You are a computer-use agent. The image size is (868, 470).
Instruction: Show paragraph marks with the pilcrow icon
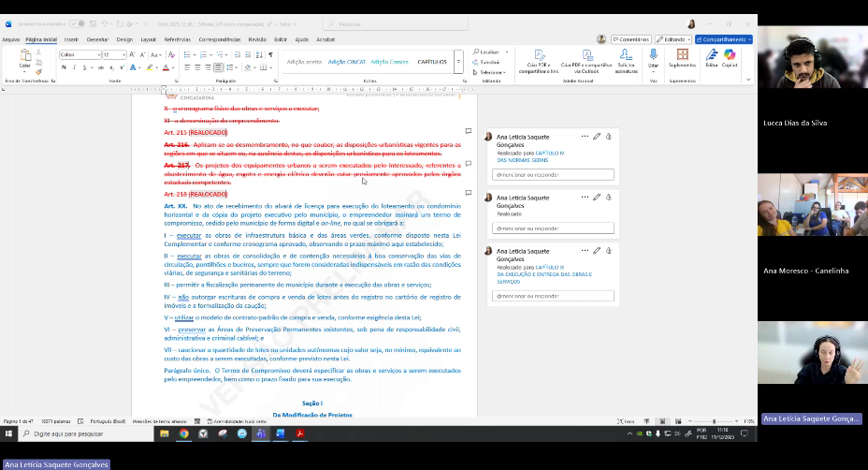(270, 55)
